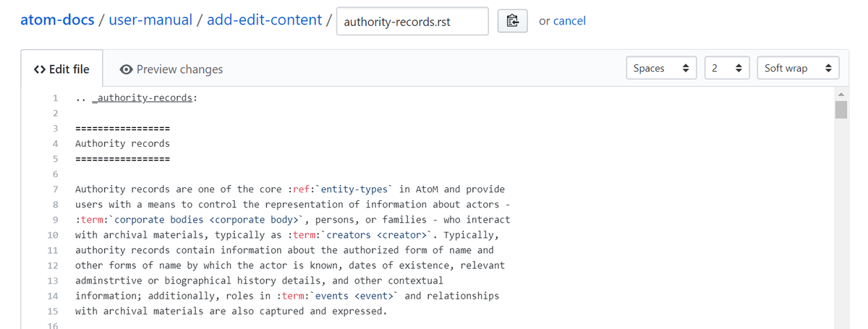Click 'with archival materials are also captured' line

tap(231, 311)
